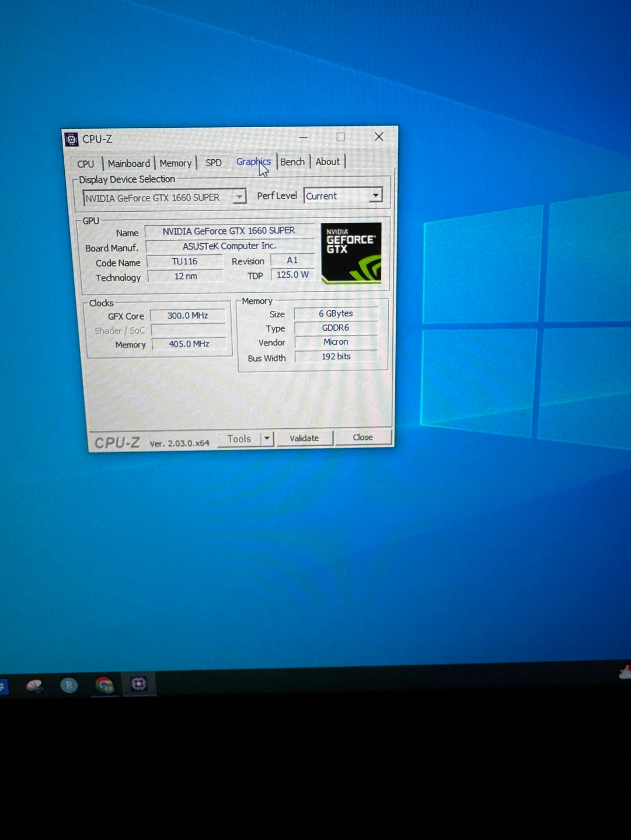Click the Ver. 2.03.0.x64 version text
This screenshot has height=840, width=631.
coord(179,443)
